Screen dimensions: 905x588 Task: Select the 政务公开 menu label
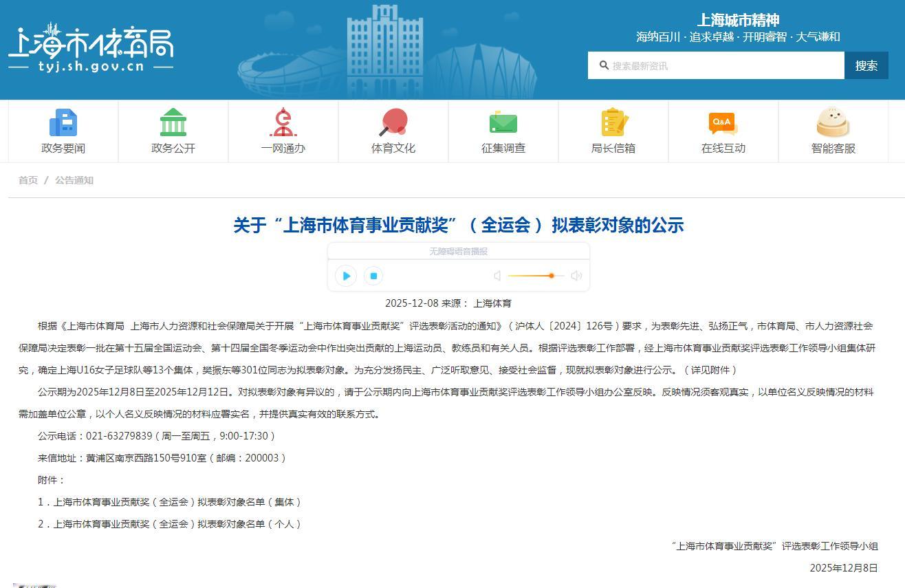click(173, 148)
